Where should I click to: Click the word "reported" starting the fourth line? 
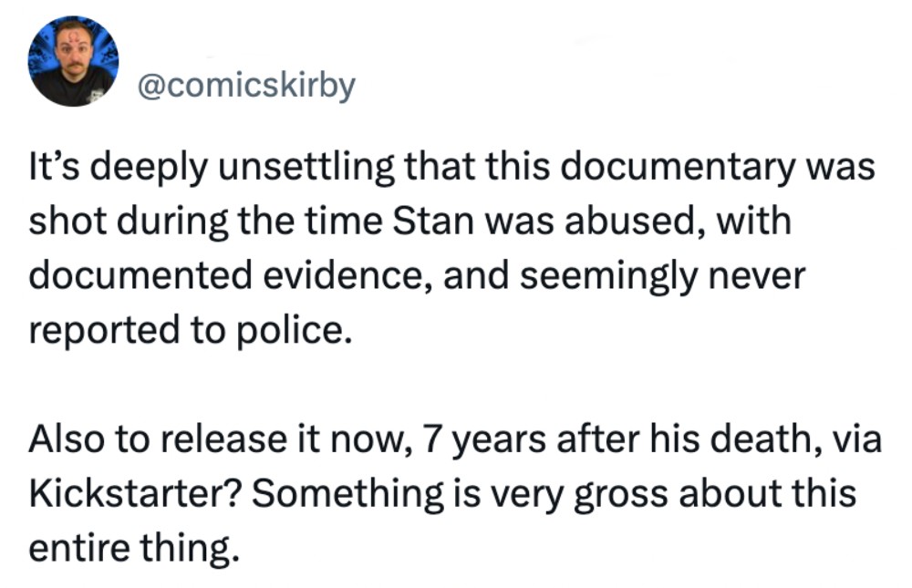[104, 332]
